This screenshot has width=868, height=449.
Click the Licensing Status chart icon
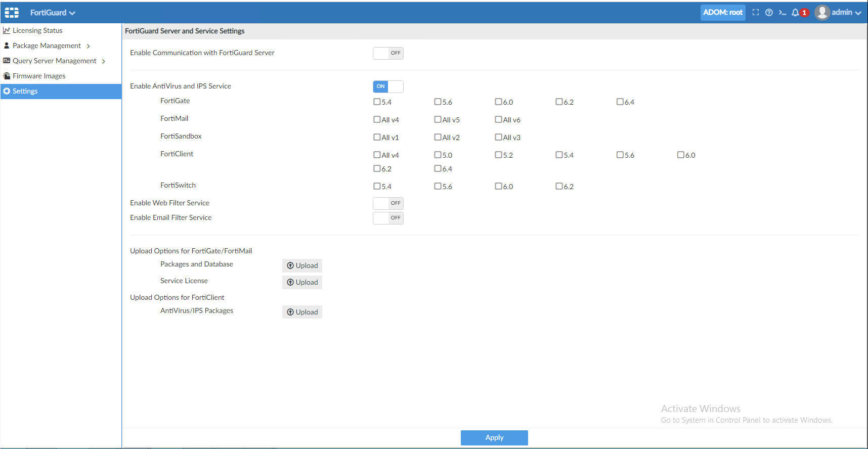pos(7,30)
